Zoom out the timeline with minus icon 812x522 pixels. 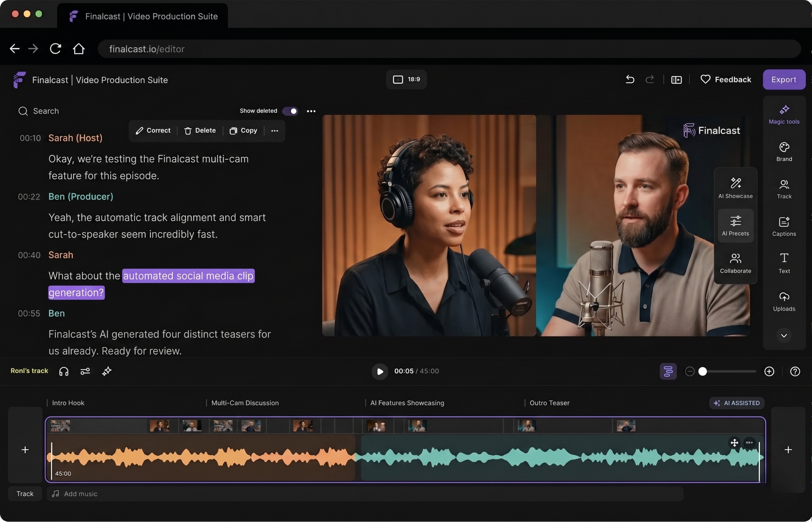[x=689, y=371]
